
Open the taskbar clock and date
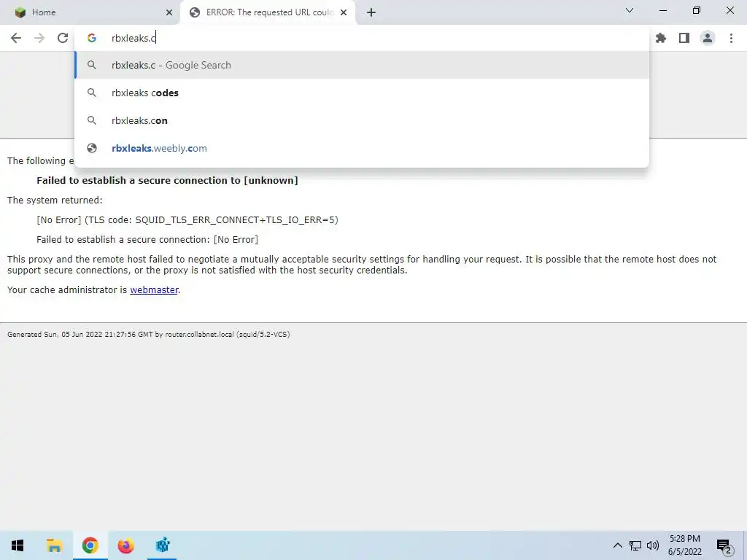click(x=684, y=545)
